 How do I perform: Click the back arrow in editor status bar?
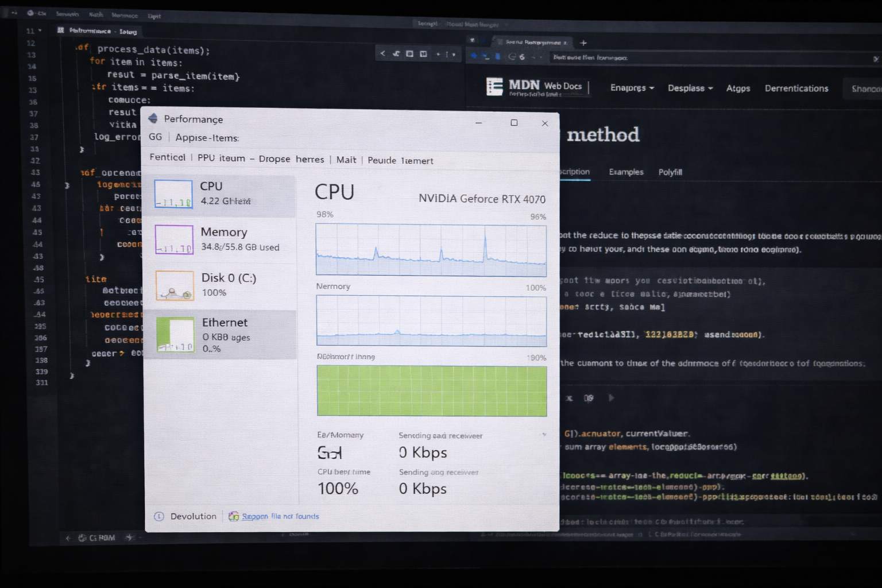68,538
